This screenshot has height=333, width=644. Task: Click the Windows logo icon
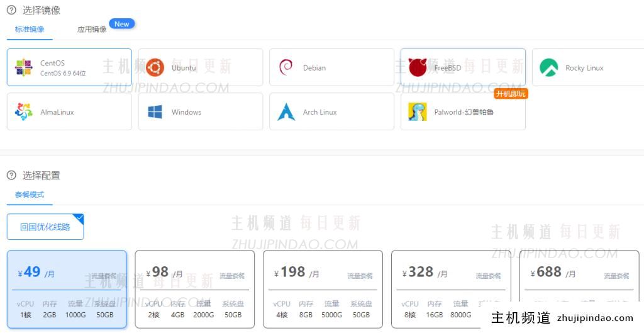point(155,112)
